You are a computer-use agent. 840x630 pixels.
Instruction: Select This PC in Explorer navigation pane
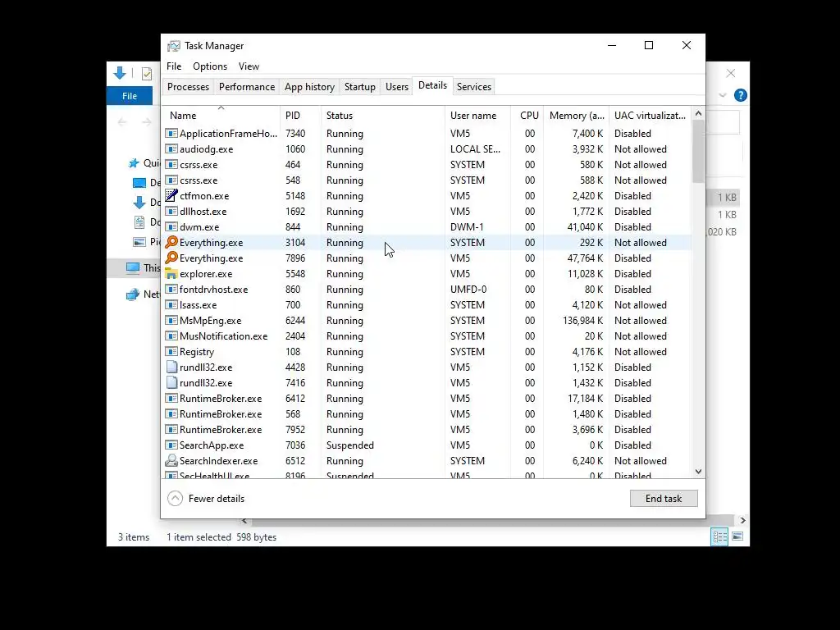[x=134, y=268]
